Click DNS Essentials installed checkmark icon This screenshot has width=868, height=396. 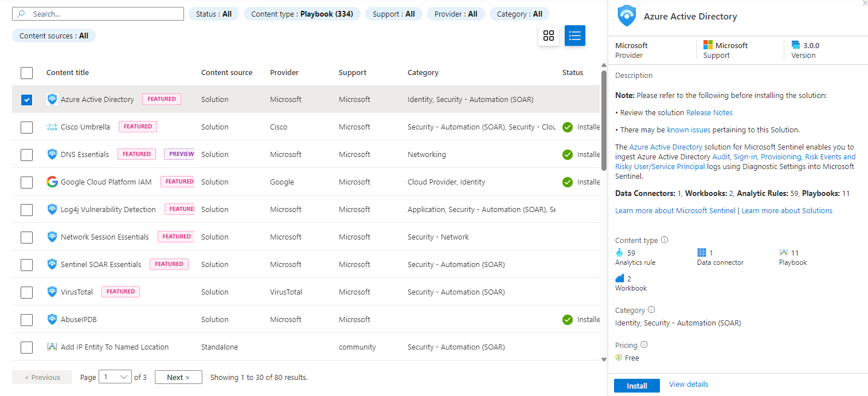tap(568, 155)
